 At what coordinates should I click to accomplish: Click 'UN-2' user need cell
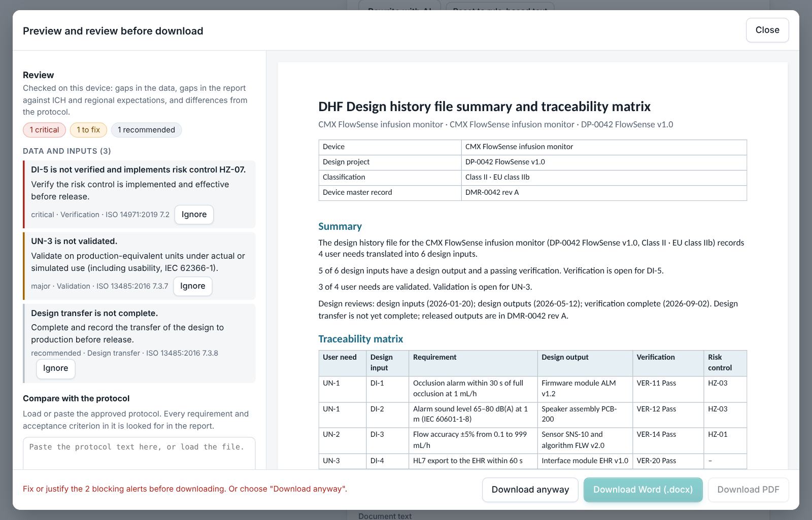pos(343,441)
